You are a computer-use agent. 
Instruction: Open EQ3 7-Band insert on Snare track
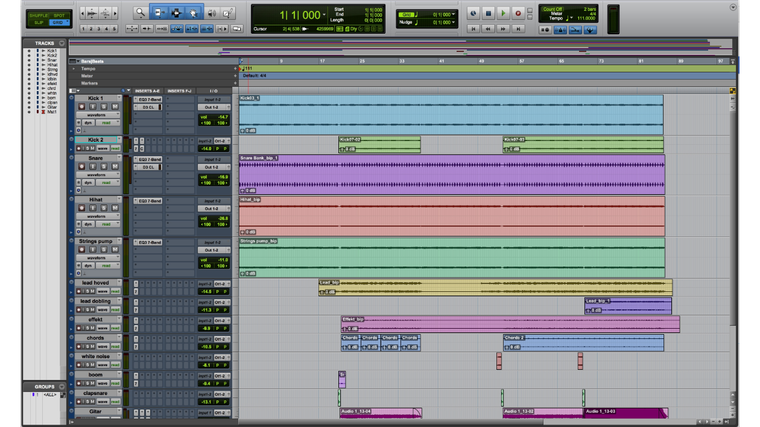point(148,159)
